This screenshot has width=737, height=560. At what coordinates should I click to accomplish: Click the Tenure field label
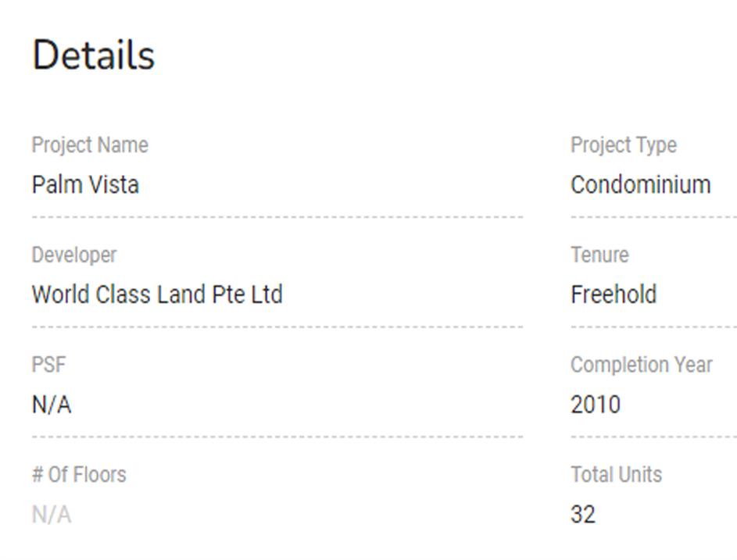(x=599, y=255)
